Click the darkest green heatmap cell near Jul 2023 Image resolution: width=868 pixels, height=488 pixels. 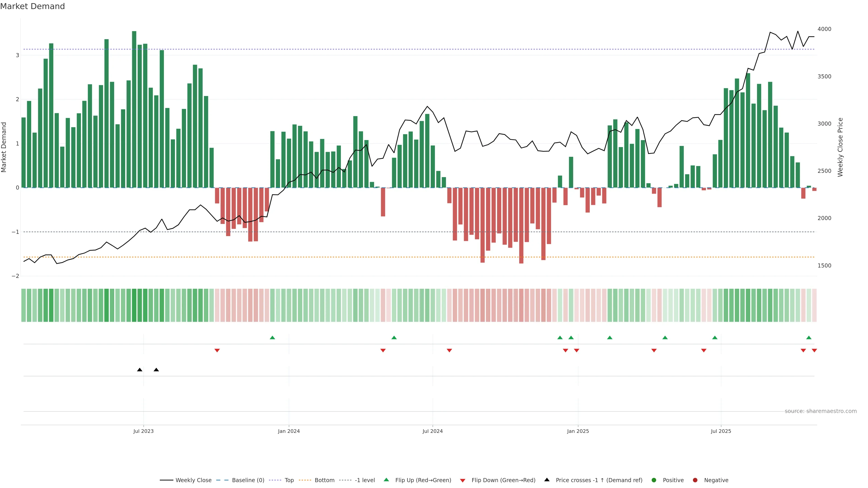pos(134,305)
